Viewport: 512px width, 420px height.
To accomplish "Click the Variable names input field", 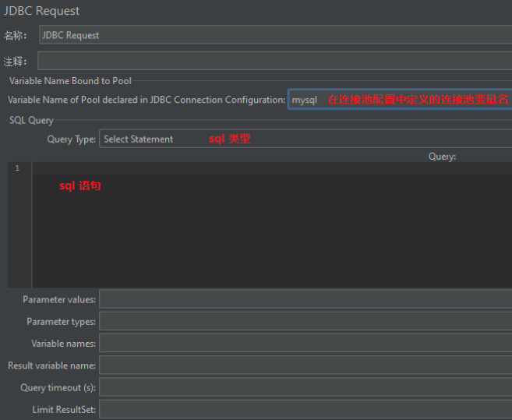I will point(305,343).
